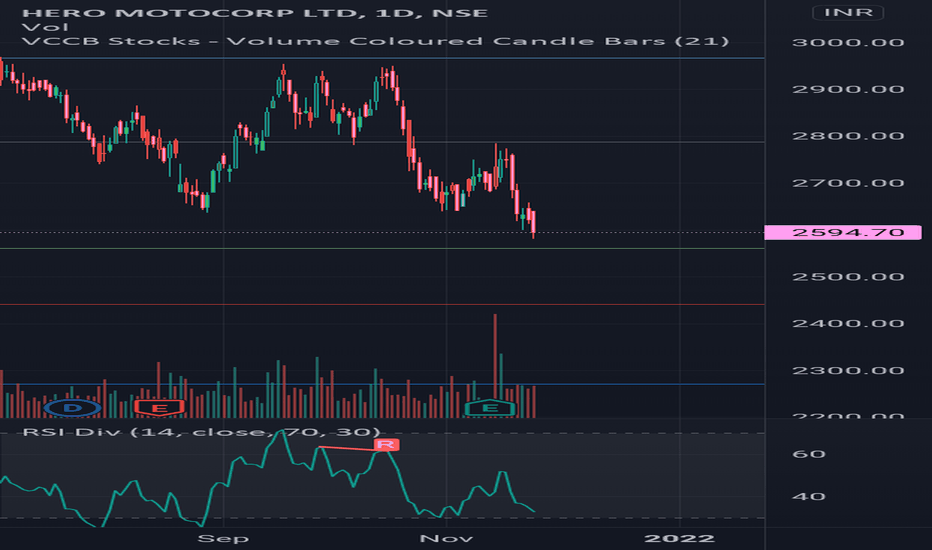The width and height of the screenshot is (932, 550).
Task: Select the INR currency button
Action: (x=848, y=12)
